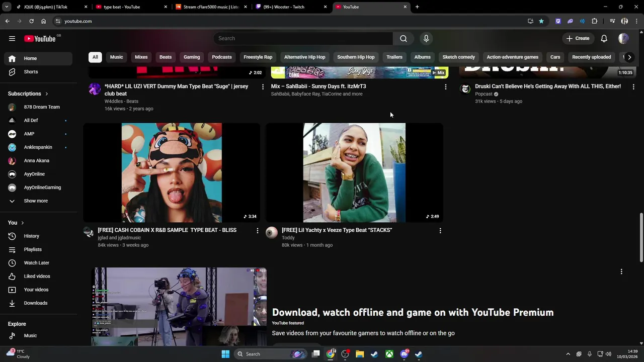Click the search magnifier button

click(404, 39)
